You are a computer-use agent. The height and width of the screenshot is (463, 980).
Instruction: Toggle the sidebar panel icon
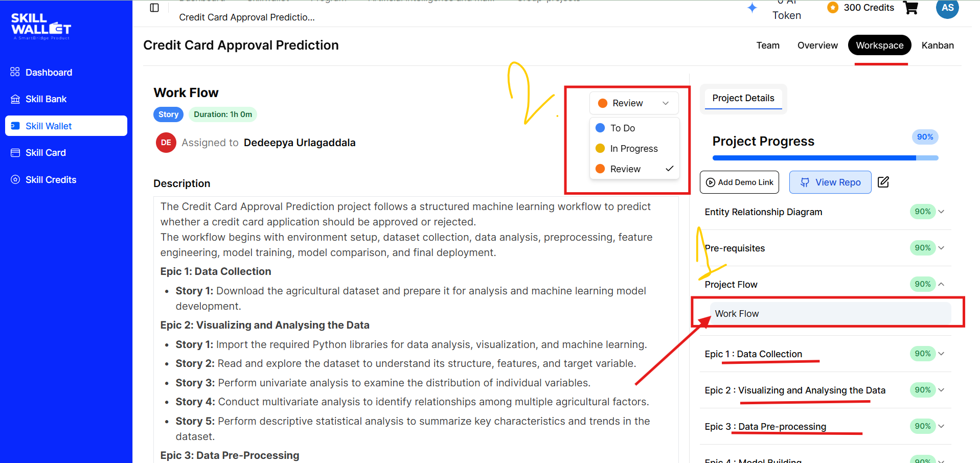click(154, 8)
